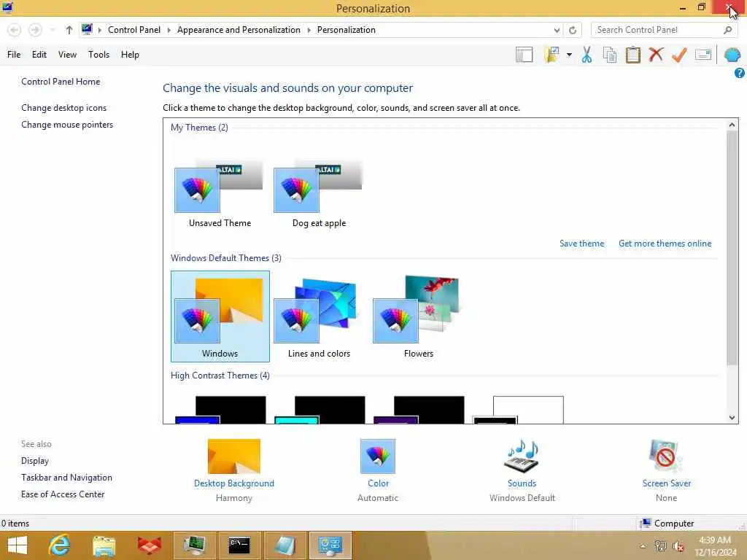Open Desktop Background settings icon
The height and width of the screenshot is (560, 747).
tap(234, 456)
